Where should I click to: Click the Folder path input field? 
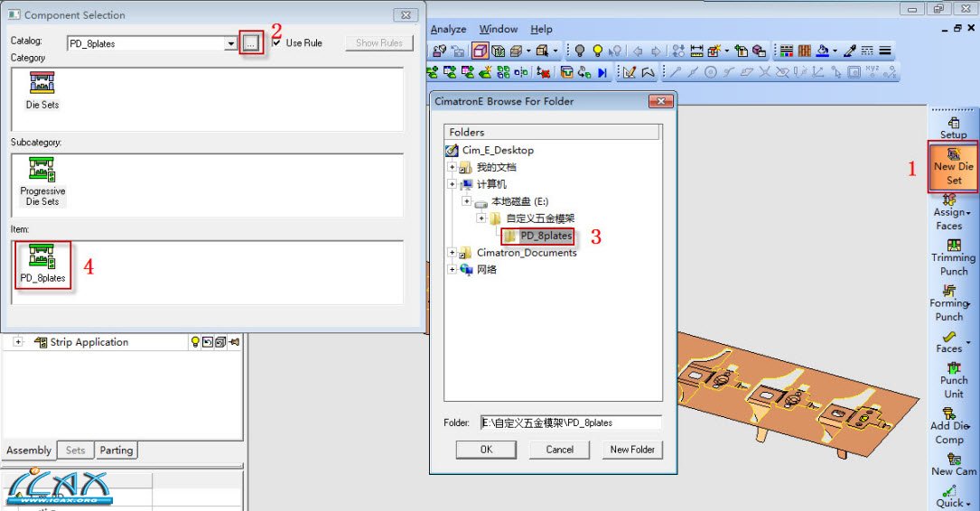[x=571, y=423]
